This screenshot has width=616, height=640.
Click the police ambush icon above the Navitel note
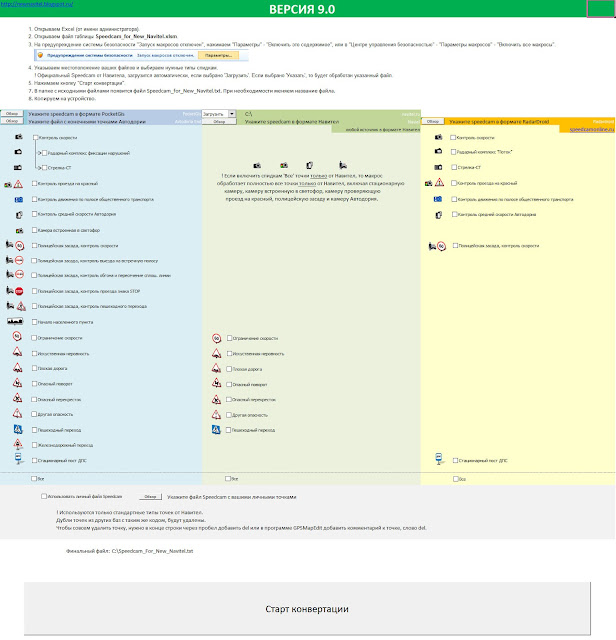(x=343, y=165)
